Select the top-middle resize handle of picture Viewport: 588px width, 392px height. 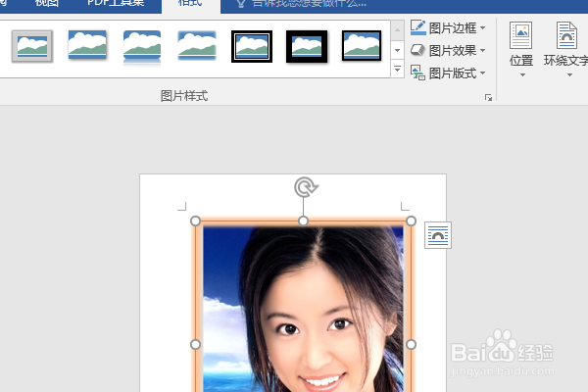click(304, 220)
